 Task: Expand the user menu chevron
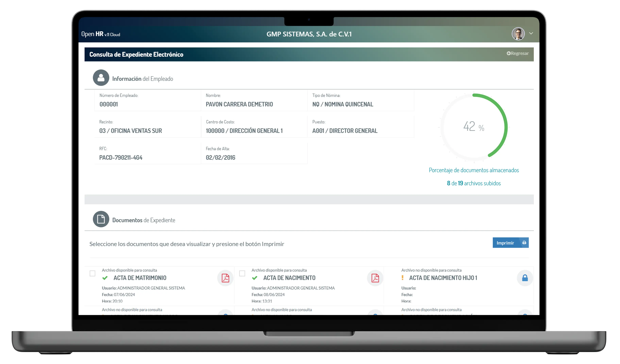pos(531,33)
